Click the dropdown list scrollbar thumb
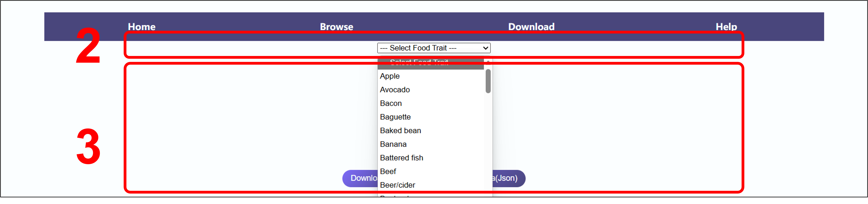The height and width of the screenshot is (204, 868). pyautogui.click(x=488, y=81)
